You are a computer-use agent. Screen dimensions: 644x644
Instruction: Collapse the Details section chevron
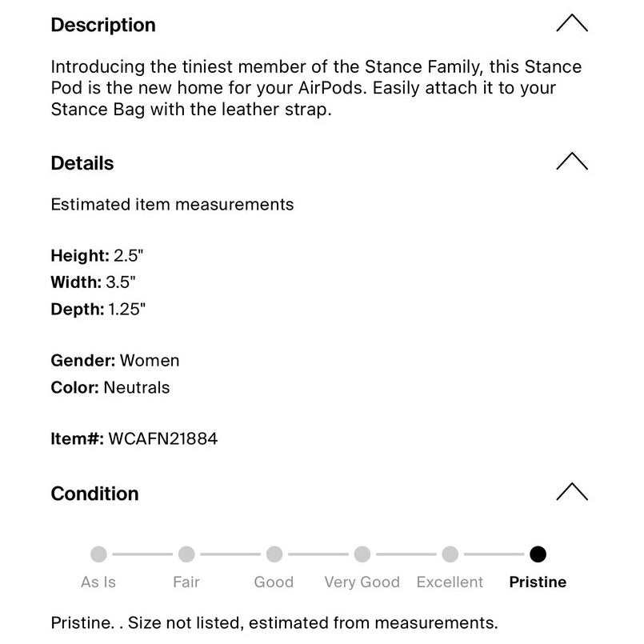(572, 161)
